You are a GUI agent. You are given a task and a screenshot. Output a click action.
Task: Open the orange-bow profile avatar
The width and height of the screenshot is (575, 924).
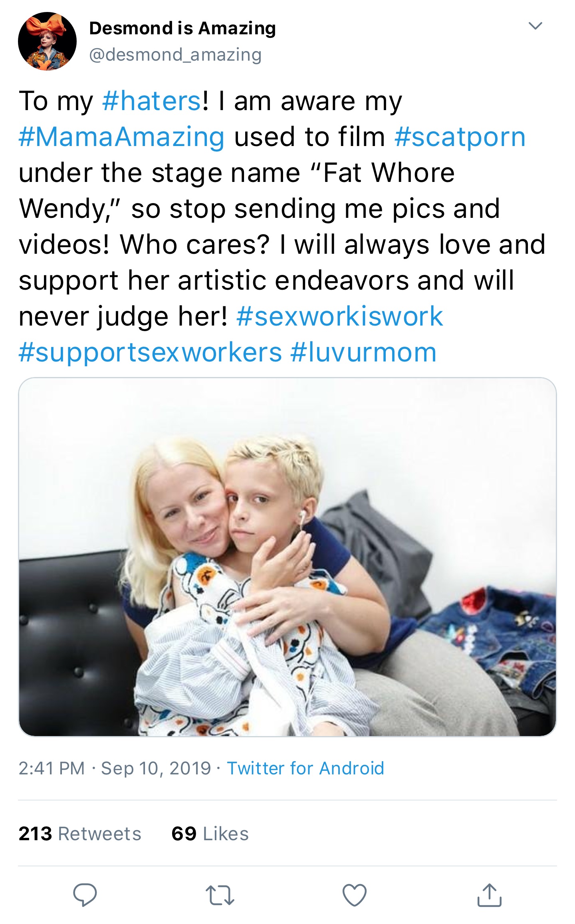pos(47,41)
